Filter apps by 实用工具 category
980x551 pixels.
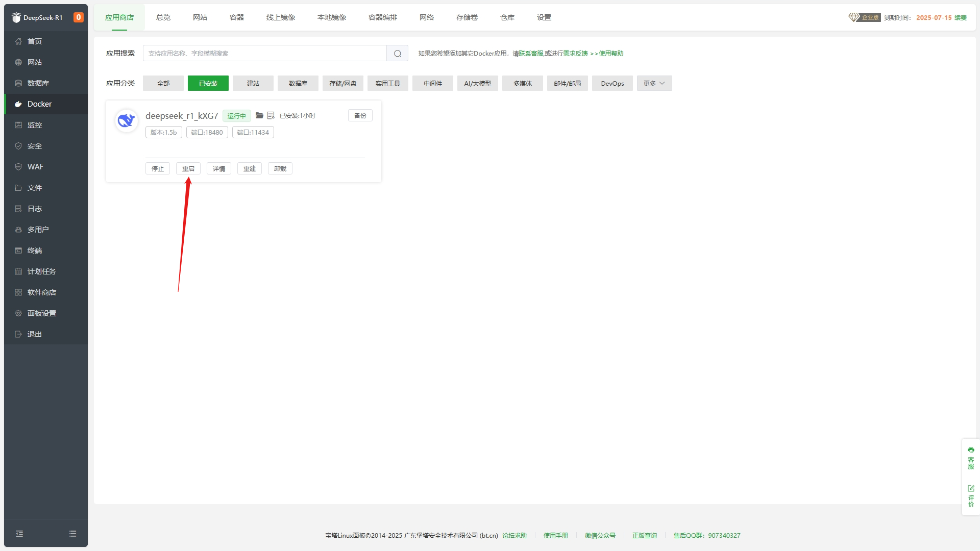click(x=388, y=84)
